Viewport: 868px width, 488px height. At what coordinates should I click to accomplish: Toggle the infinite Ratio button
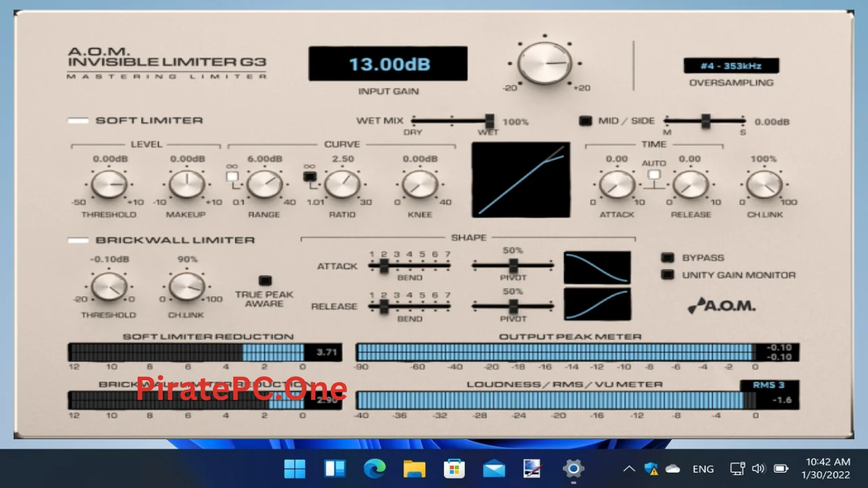[310, 177]
